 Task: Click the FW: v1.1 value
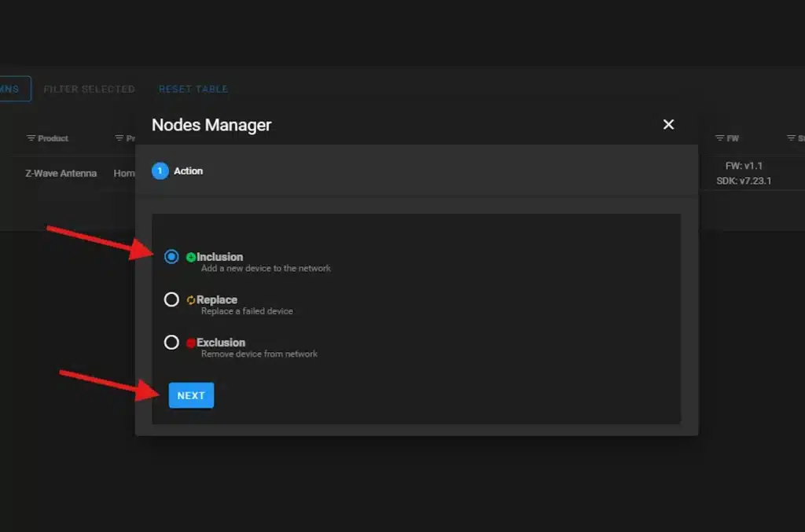point(744,166)
